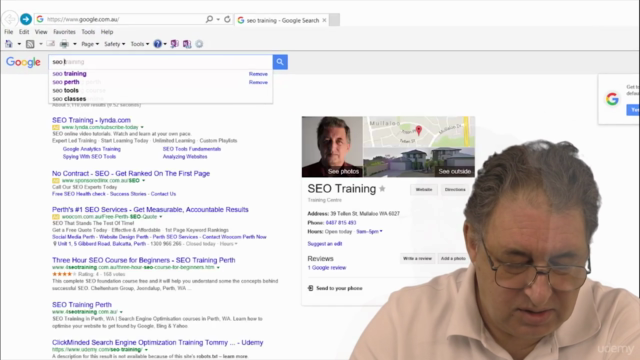Click the Google icon in the address bar
The image size is (640, 360).
40,19
